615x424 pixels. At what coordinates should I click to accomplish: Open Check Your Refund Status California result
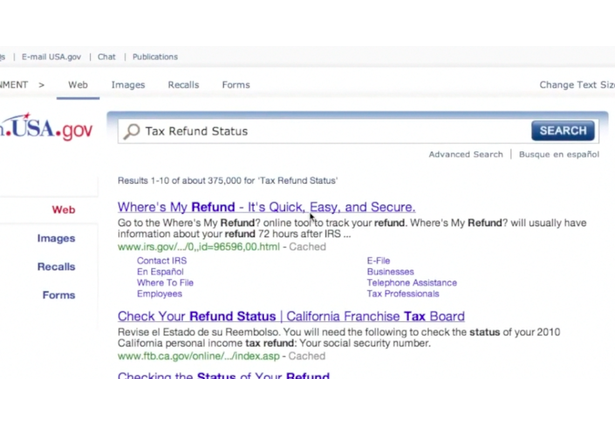291,316
